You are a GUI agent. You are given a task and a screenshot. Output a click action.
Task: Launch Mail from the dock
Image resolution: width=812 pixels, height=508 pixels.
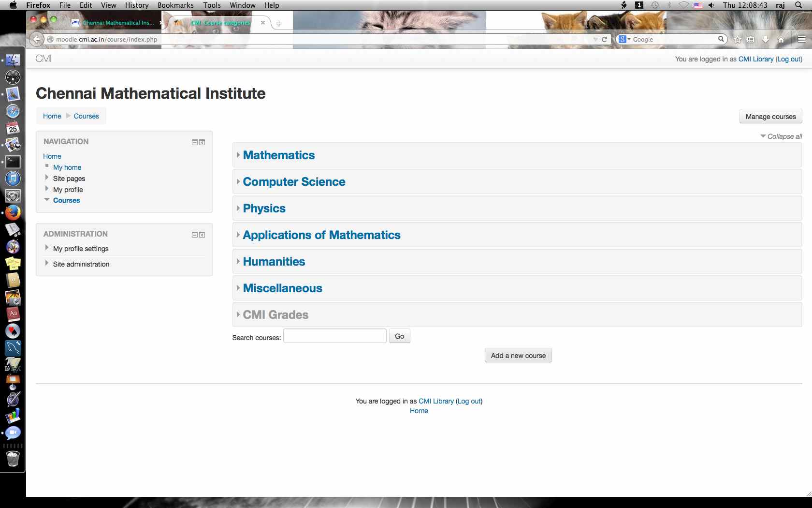tap(13, 94)
